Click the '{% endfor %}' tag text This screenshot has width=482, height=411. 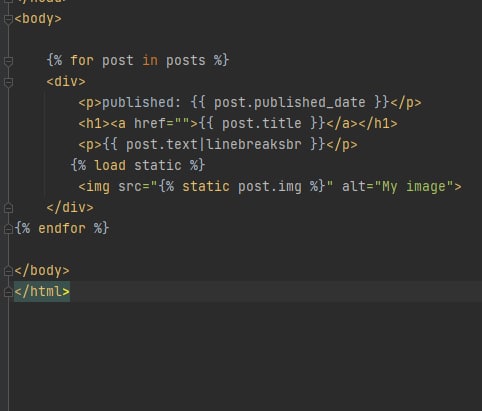(x=62, y=228)
